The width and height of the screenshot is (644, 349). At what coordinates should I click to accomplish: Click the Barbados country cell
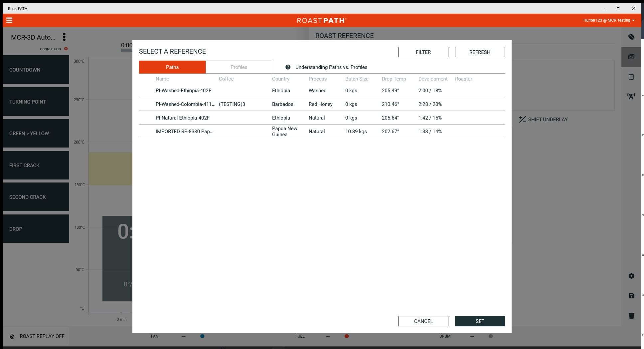click(x=283, y=104)
